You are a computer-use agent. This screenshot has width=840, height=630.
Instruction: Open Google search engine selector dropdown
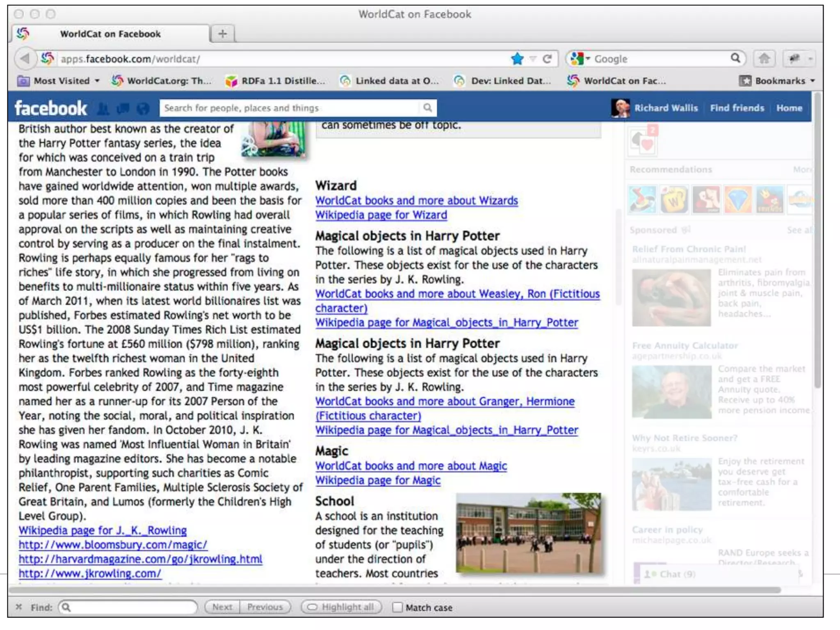point(580,59)
